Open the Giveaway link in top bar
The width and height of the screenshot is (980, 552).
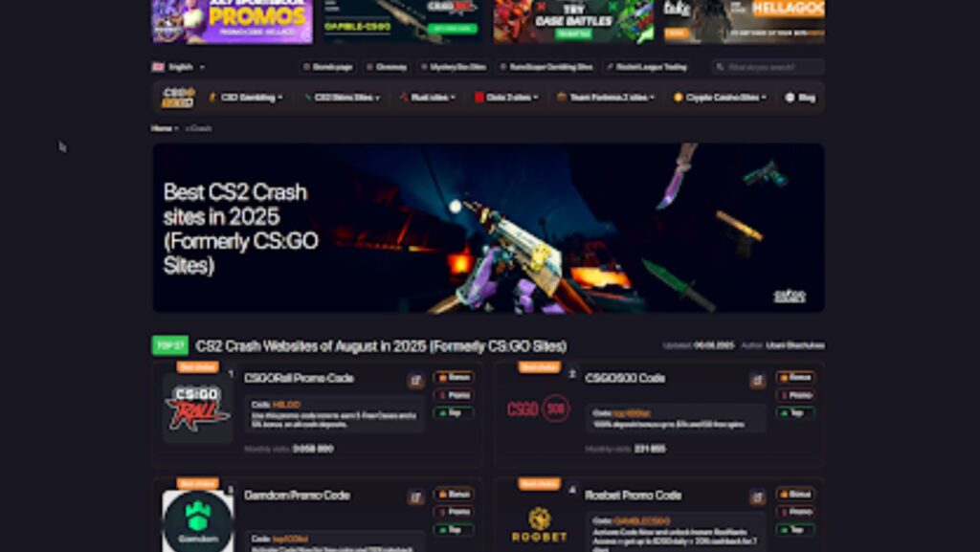click(388, 67)
